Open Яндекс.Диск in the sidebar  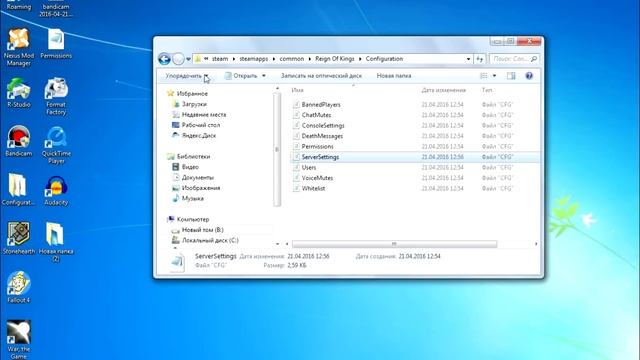pyautogui.click(x=194, y=136)
